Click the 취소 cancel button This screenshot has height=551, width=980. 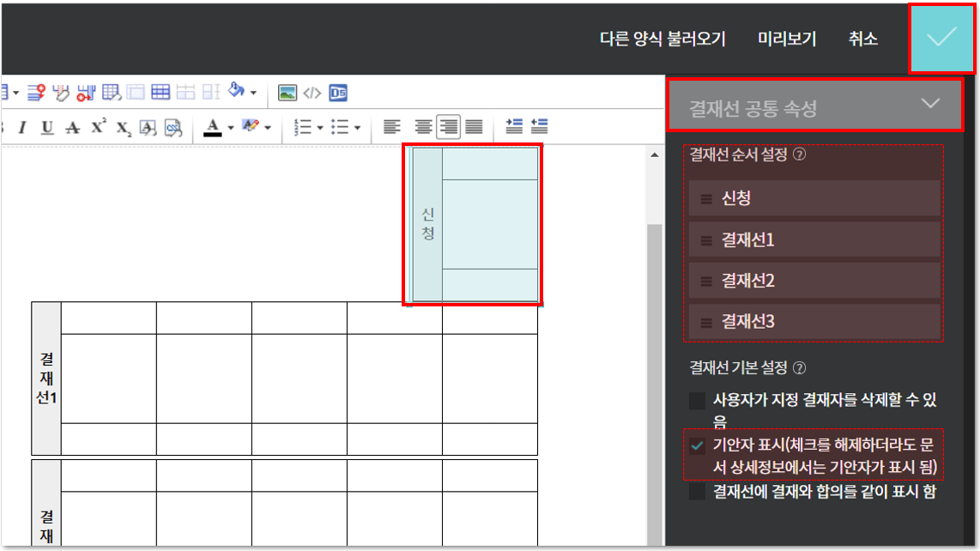(862, 39)
